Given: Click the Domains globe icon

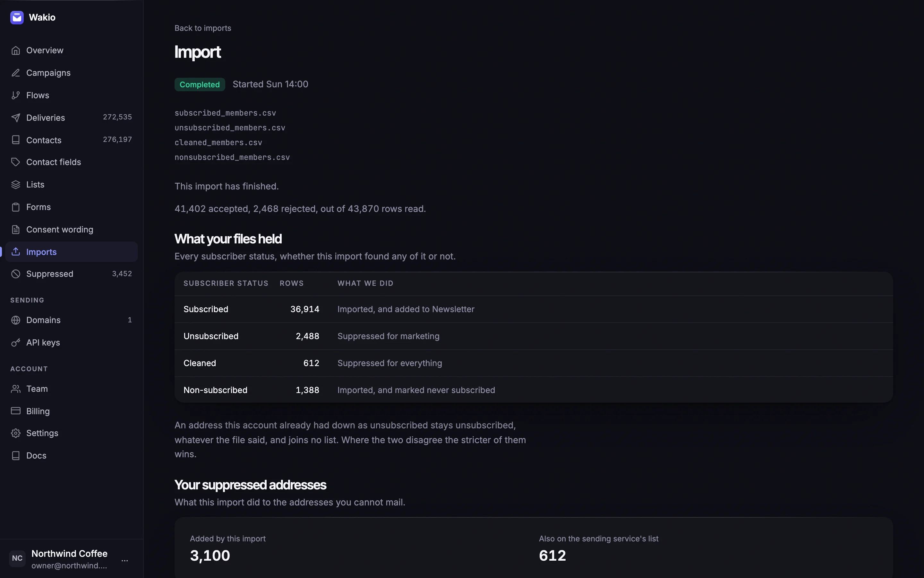Looking at the screenshot, I should tap(16, 320).
